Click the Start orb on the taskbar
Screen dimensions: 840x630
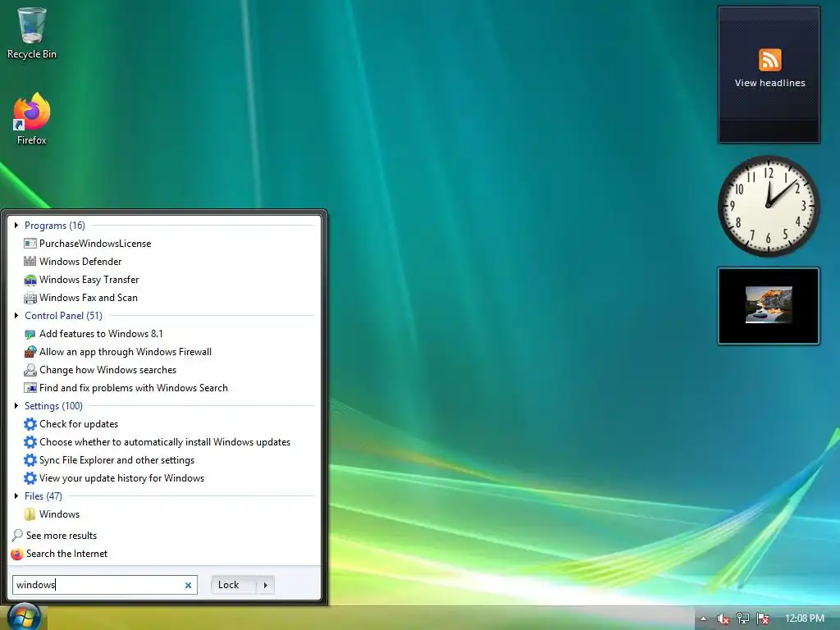25,617
